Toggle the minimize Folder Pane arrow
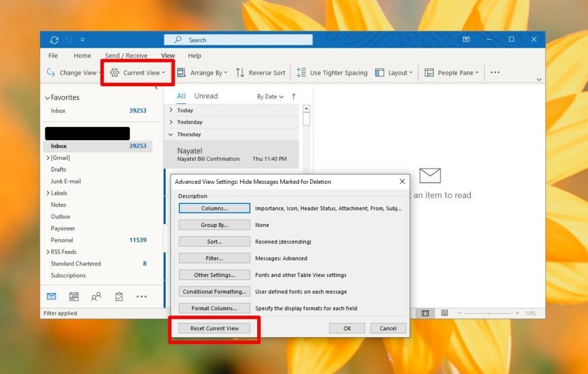 click(x=156, y=87)
